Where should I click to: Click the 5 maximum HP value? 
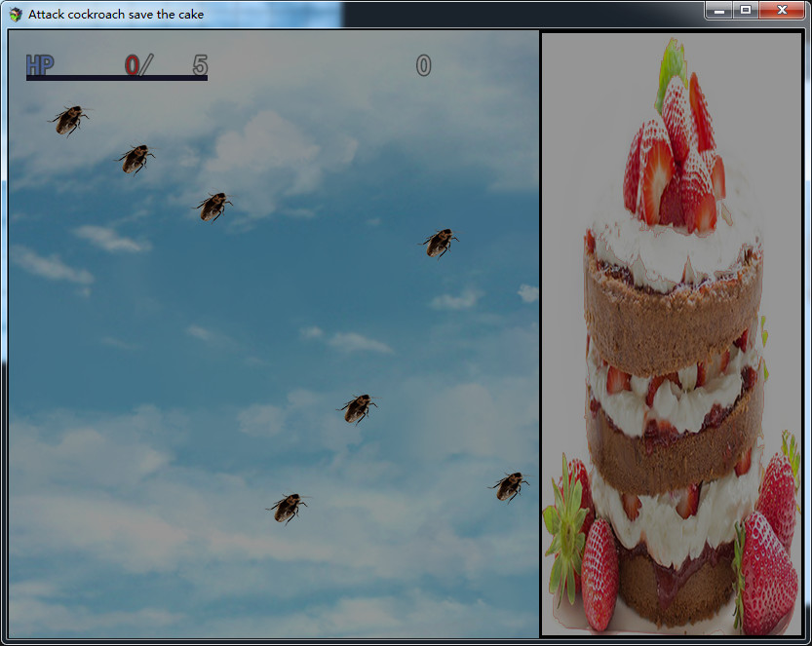pyautogui.click(x=200, y=65)
